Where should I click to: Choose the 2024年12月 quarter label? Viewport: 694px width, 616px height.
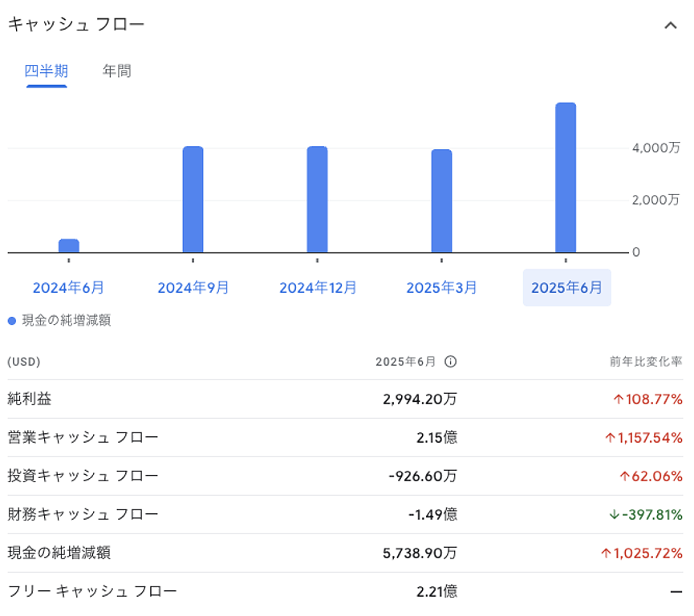click(318, 288)
